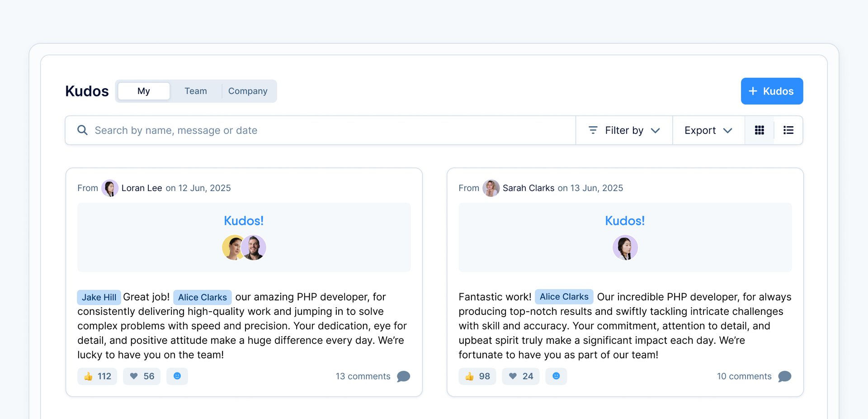Image resolution: width=868 pixels, height=419 pixels.
Task: Toggle thumbs-up reaction showing 112
Action: point(97,376)
